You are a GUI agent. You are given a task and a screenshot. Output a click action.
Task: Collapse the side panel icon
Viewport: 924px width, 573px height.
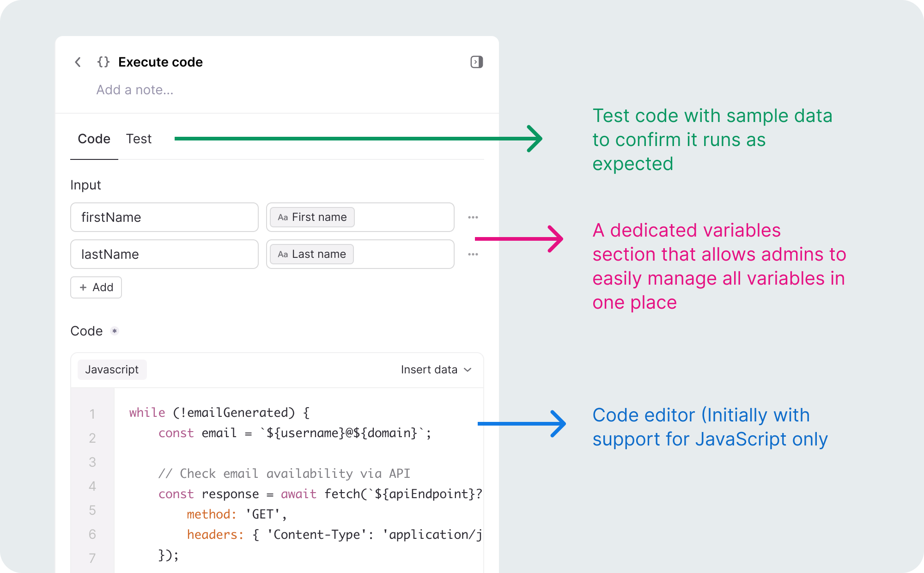tap(477, 62)
